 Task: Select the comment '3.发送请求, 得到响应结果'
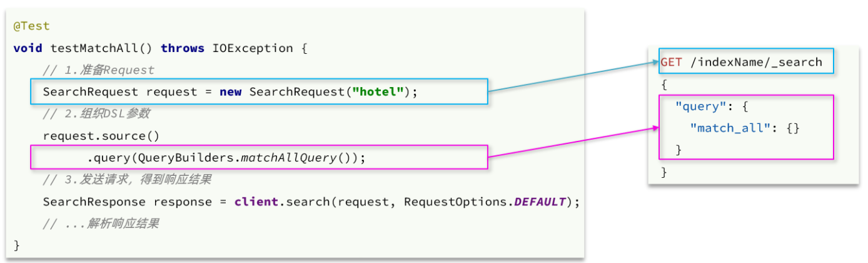[127, 180]
